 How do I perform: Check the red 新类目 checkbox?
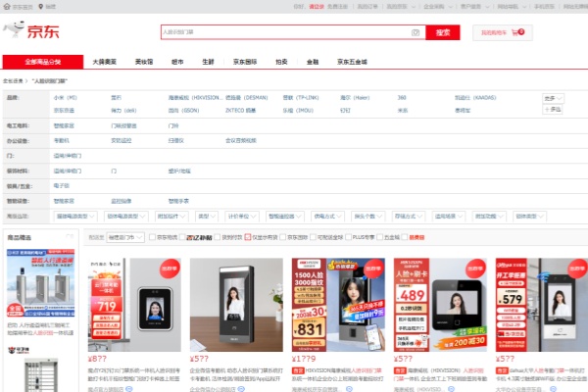[x=404, y=237]
